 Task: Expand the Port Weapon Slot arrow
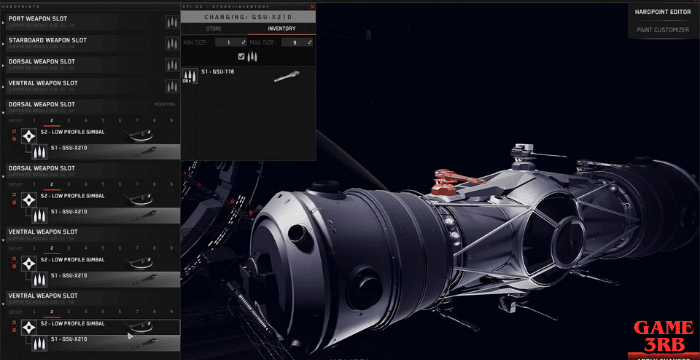4,22
